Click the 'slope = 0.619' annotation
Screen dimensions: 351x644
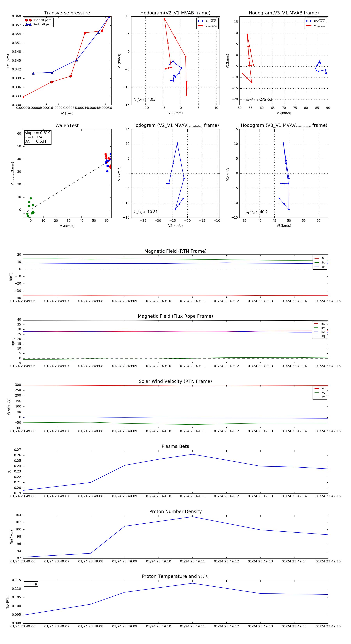pos(37,133)
